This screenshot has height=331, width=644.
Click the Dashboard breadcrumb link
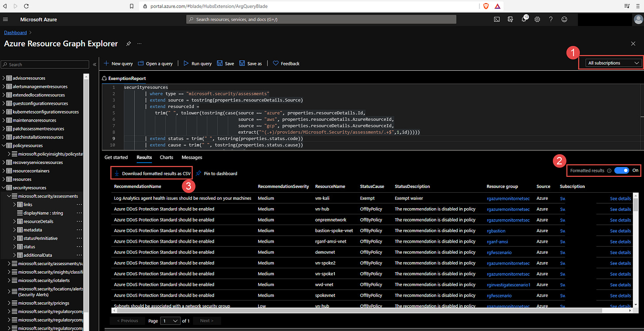[15, 33]
